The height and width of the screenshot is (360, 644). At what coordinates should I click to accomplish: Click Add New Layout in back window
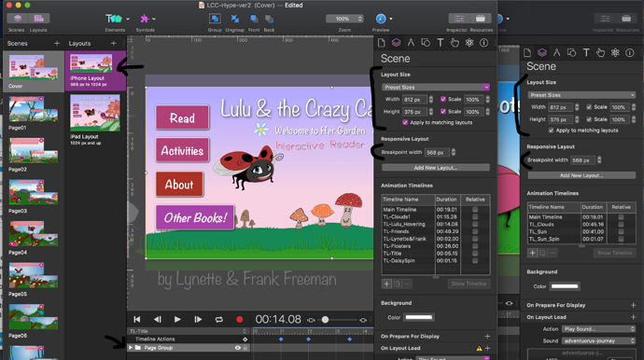pos(581,175)
